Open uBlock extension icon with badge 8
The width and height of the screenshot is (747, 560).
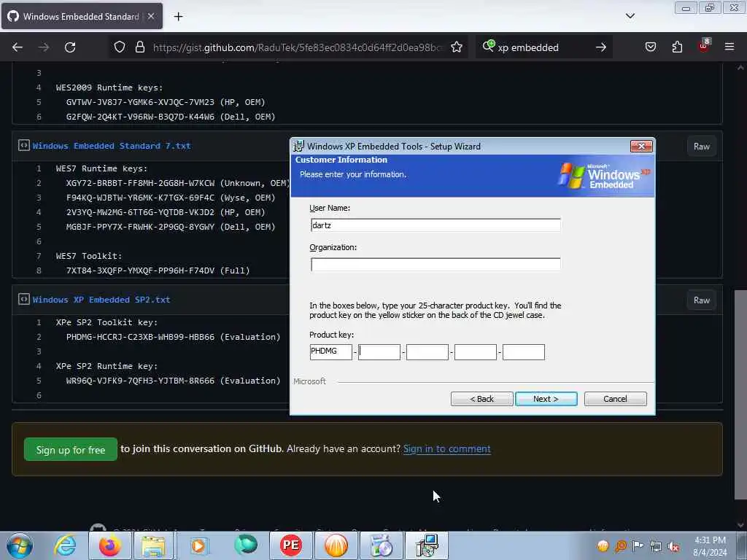pyautogui.click(x=704, y=46)
